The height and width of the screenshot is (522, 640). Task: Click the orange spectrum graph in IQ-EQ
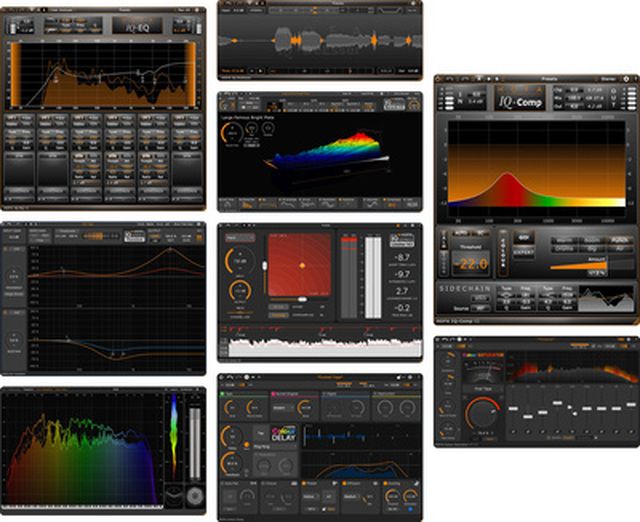coord(103,75)
